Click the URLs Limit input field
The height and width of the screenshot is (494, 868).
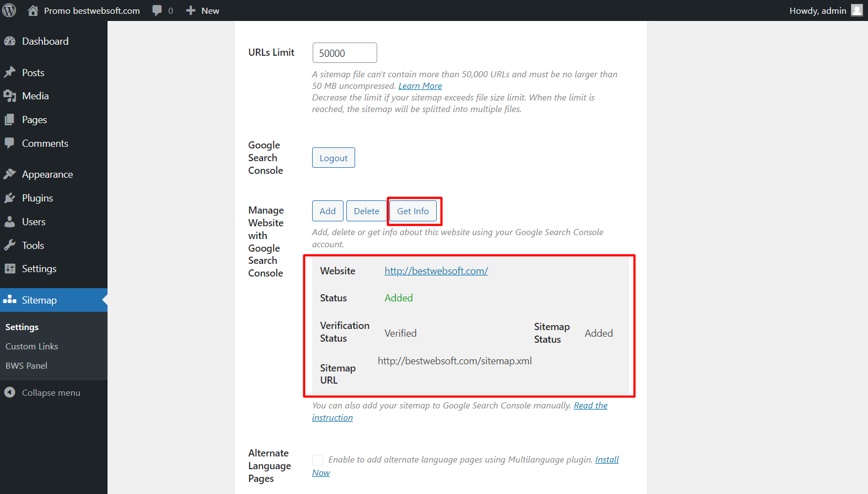[345, 53]
